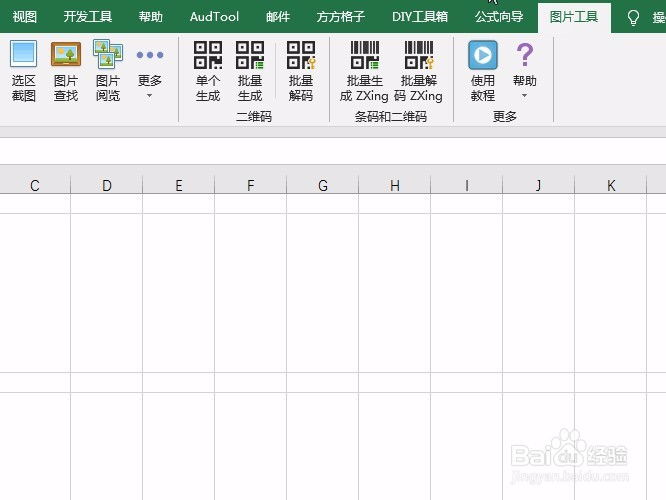Select column E header
666x500 pixels.
179,185
